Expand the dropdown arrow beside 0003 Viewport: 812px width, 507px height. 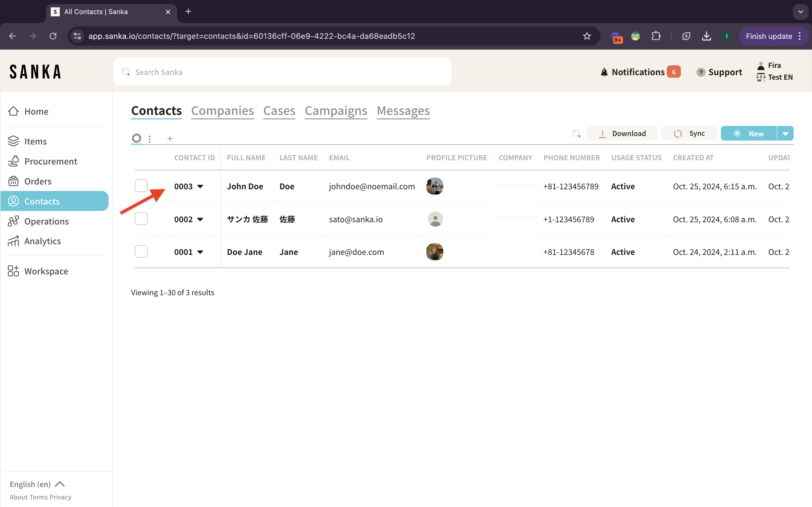coord(200,186)
